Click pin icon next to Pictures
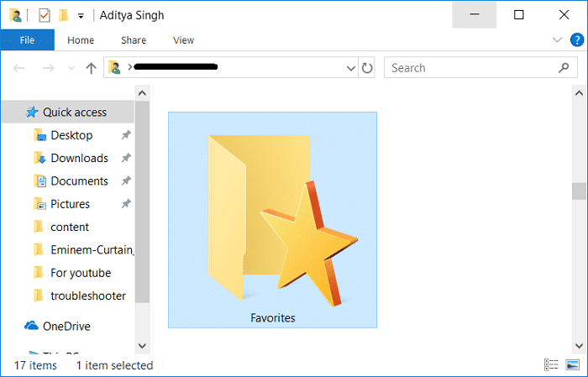The width and height of the screenshot is (588, 377). pos(126,204)
